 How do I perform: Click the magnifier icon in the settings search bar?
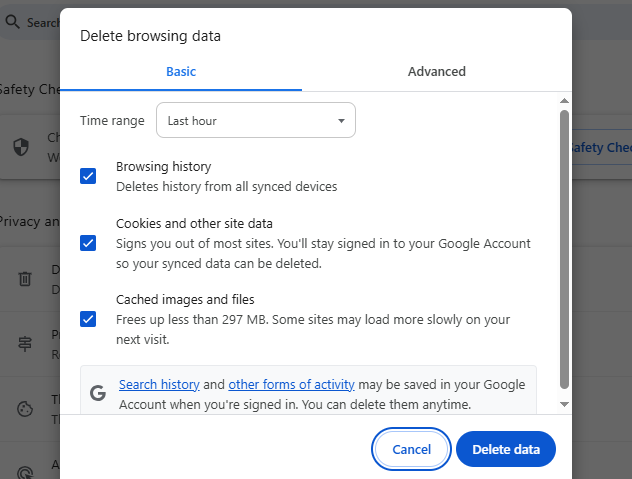point(12,21)
